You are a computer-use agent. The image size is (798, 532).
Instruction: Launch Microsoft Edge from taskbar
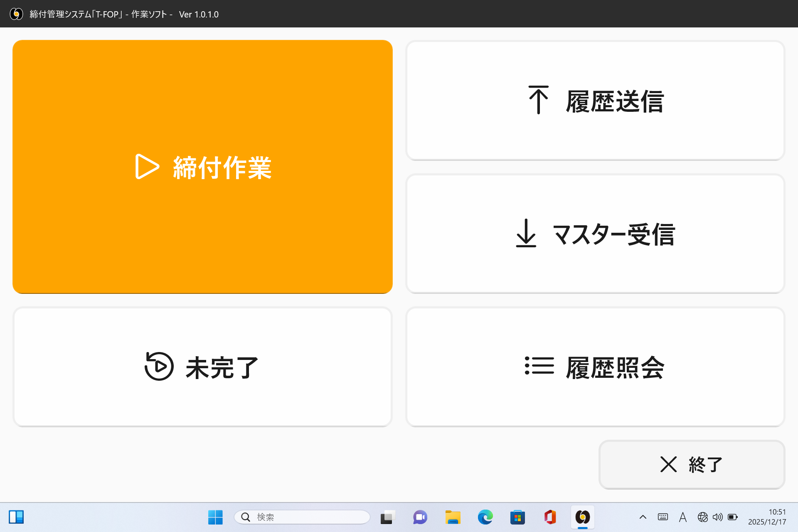click(x=485, y=517)
